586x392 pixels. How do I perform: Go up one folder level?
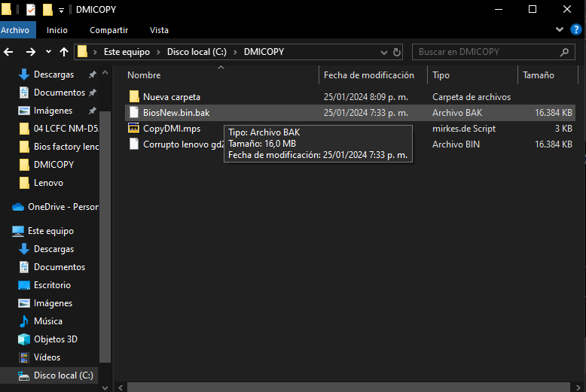point(64,52)
